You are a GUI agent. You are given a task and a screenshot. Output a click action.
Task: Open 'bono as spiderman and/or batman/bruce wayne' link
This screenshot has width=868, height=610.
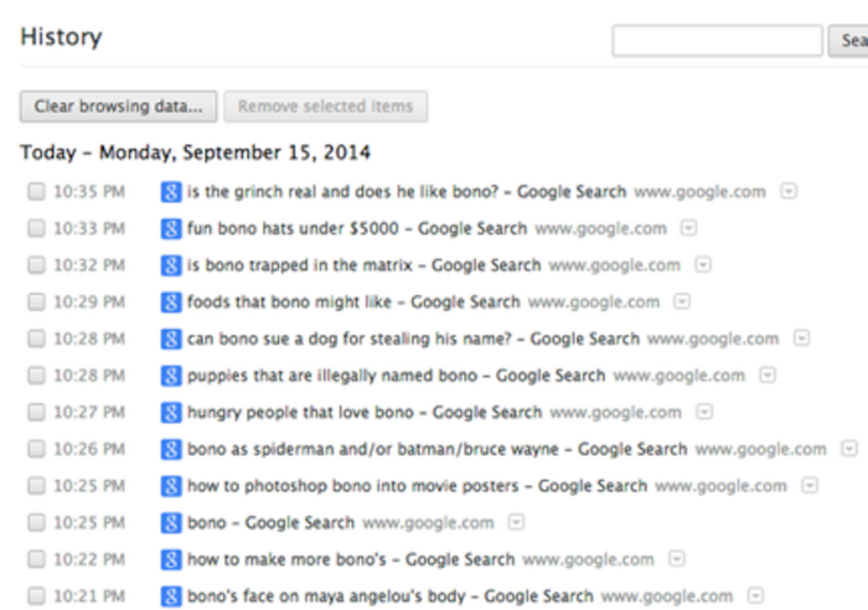(x=437, y=448)
